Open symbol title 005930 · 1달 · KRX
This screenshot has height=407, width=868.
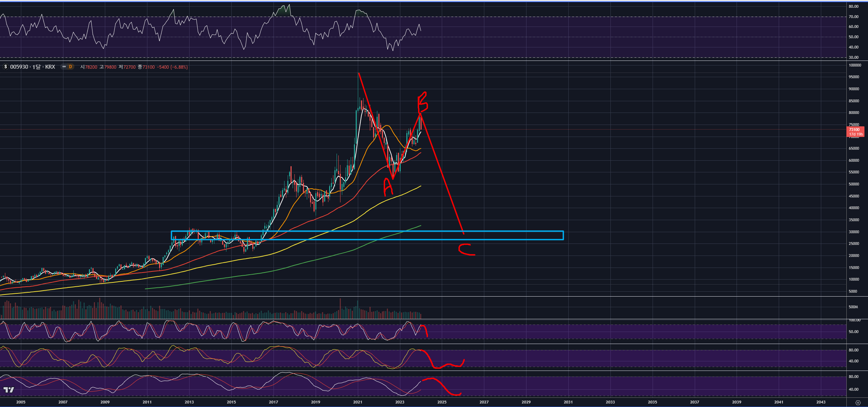pos(33,67)
